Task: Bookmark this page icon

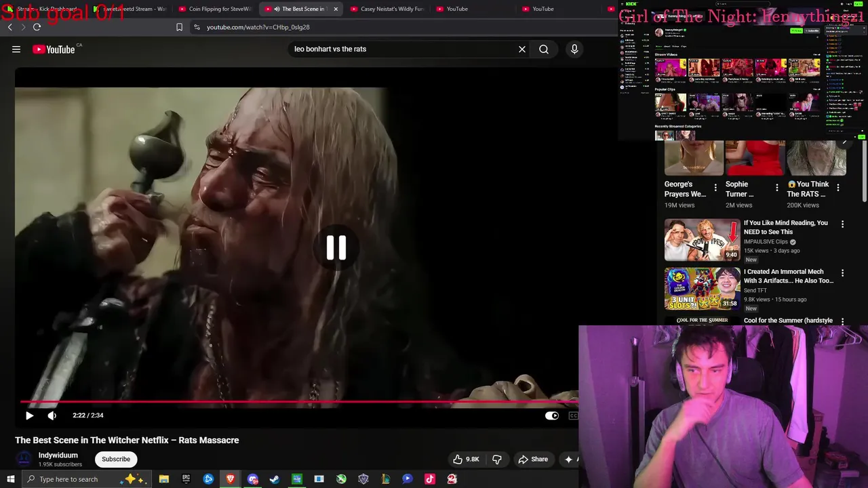Action: tap(179, 27)
